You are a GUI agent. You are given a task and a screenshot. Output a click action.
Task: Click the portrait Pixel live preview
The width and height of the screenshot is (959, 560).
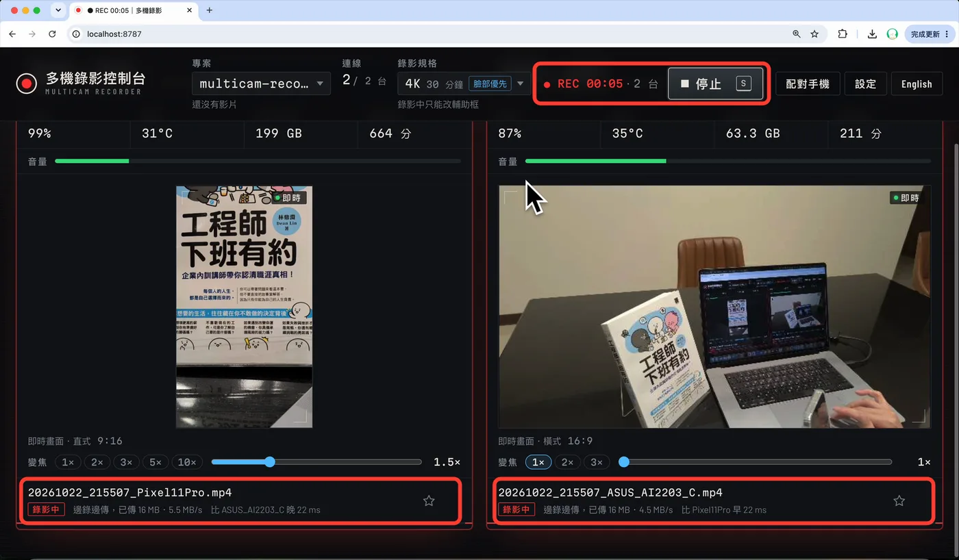click(x=244, y=307)
